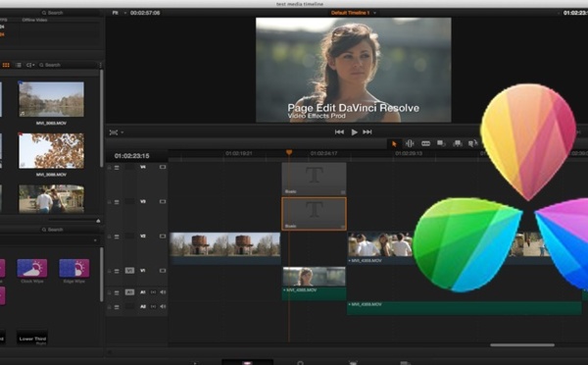Select the lake landscape clip thumbnail
The width and height of the screenshot is (588, 365).
(x=51, y=99)
